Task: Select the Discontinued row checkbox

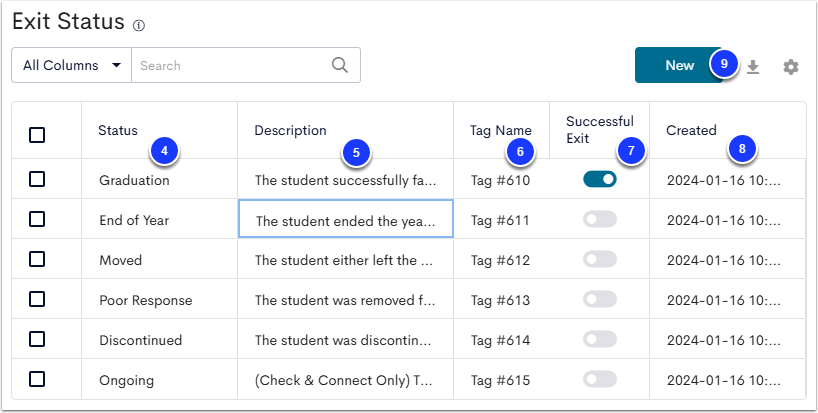Action: click(x=37, y=339)
